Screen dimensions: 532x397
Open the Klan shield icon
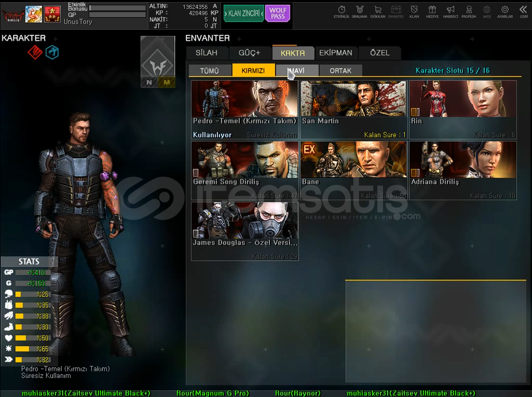414,12
